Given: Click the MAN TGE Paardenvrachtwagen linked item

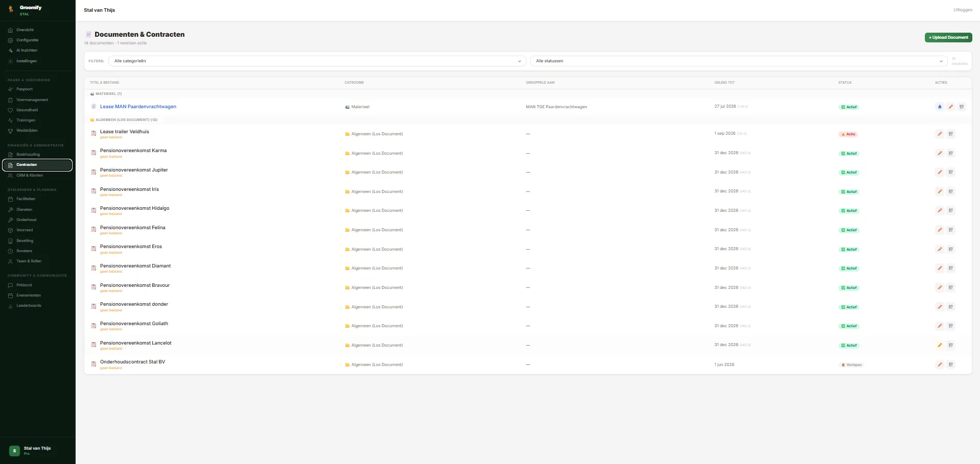Looking at the screenshot, I should pyautogui.click(x=556, y=107).
